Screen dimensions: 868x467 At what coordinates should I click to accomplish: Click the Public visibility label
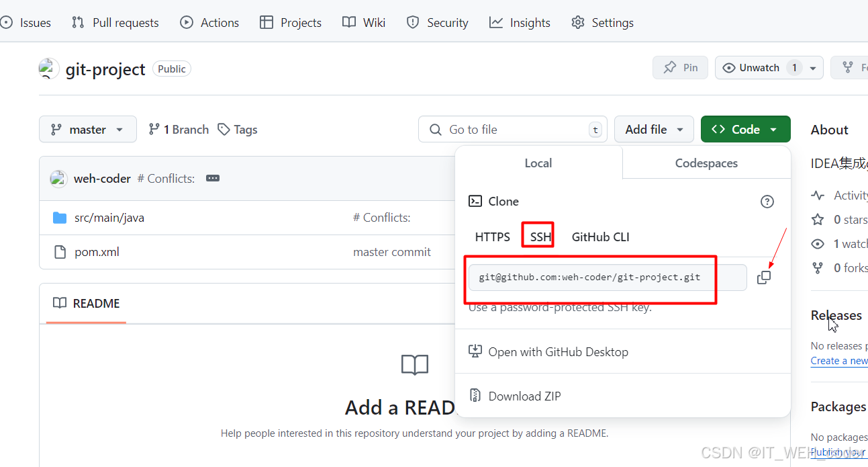click(172, 69)
